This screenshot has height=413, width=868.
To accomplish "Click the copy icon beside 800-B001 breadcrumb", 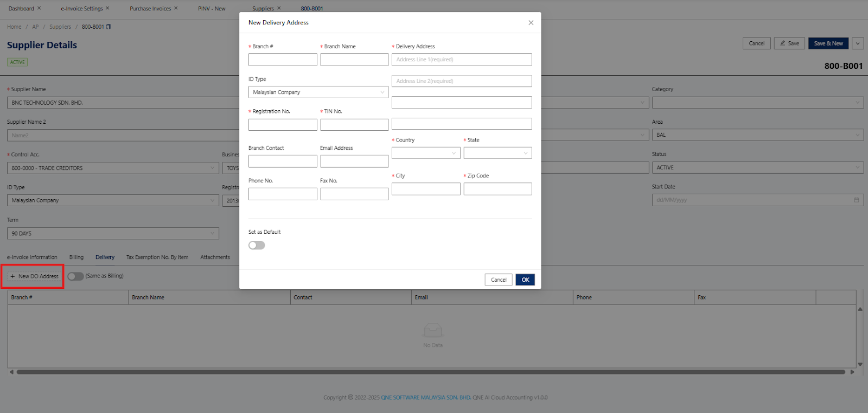I will click(108, 27).
